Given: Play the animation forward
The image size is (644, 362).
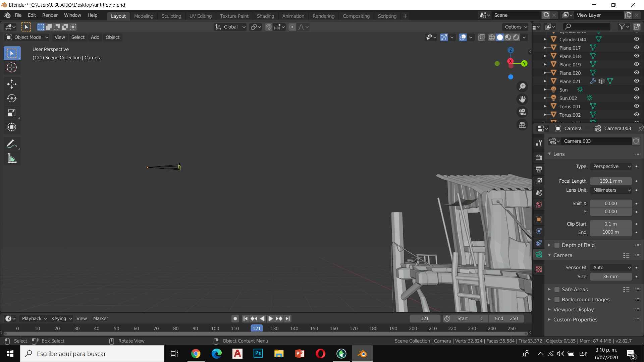Looking at the screenshot, I should [x=270, y=318].
